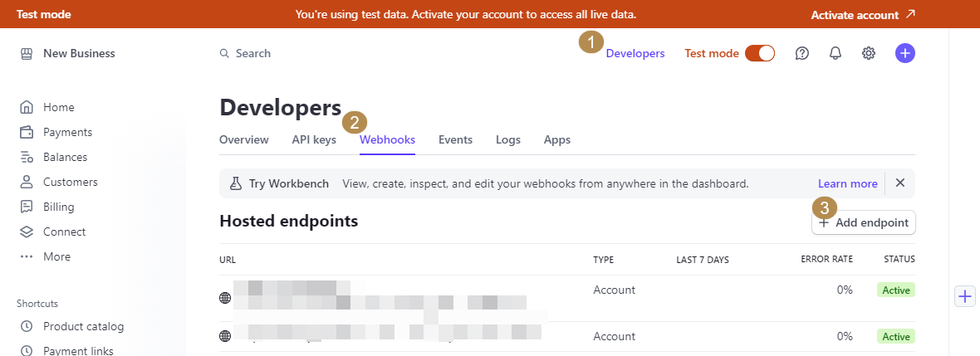Screen dimensions: 980x356
Task: Open Product catalog shortcut
Action: tap(83, 326)
